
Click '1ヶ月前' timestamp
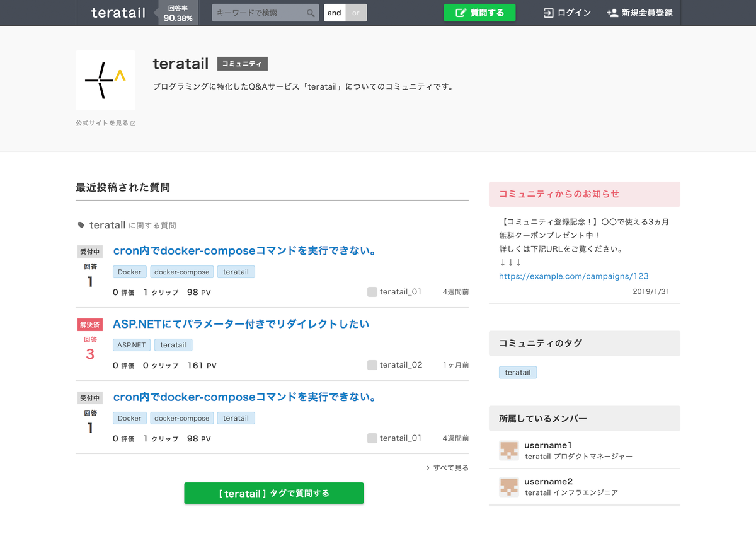[x=455, y=365]
